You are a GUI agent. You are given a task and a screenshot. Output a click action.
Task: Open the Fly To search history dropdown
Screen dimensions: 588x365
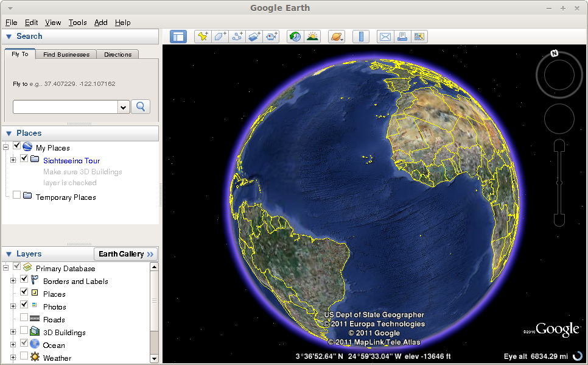[x=124, y=107]
